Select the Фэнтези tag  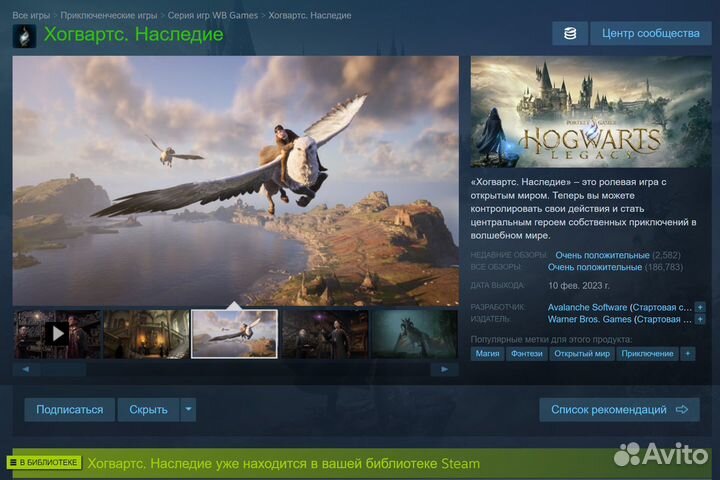click(527, 354)
